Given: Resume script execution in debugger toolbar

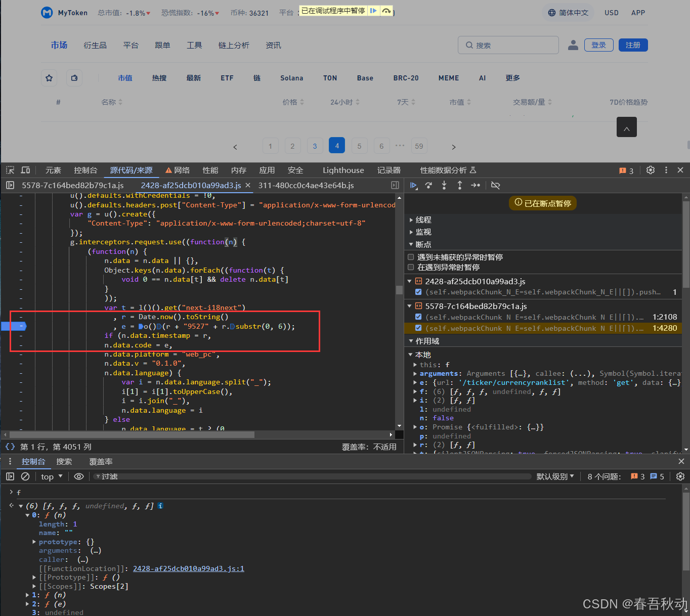Looking at the screenshot, I should (413, 186).
